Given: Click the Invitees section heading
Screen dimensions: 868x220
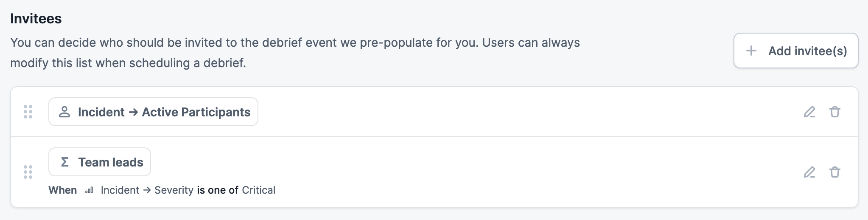Looking at the screenshot, I should (x=36, y=19).
